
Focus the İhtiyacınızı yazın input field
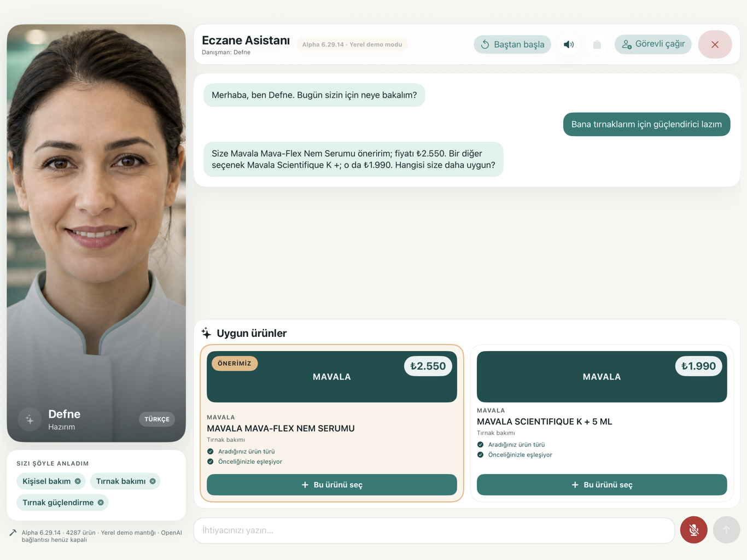pos(434,530)
